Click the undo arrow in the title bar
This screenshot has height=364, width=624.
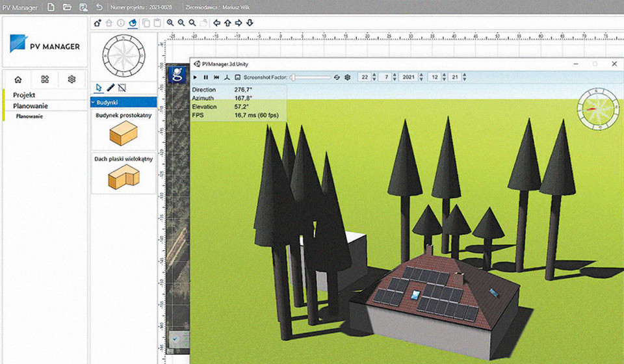click(99, 7)
